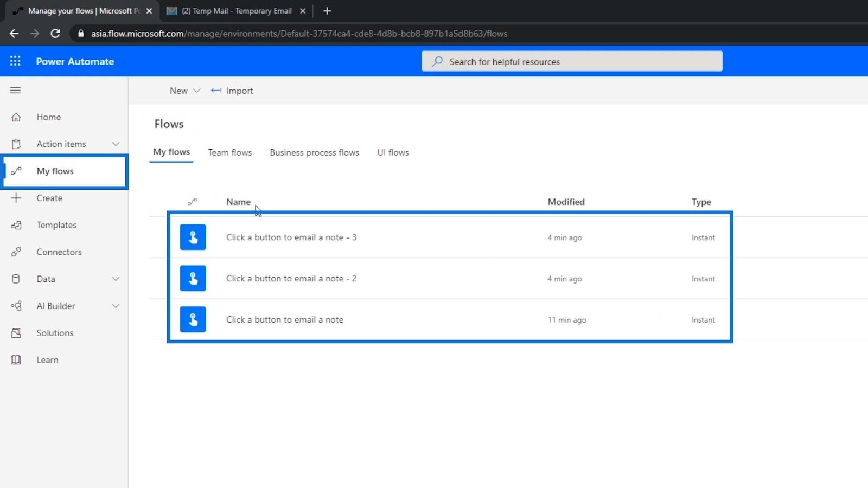Screen dimensions: 868x488
Task: Select the Connectors plug icon
Action: 16,252
